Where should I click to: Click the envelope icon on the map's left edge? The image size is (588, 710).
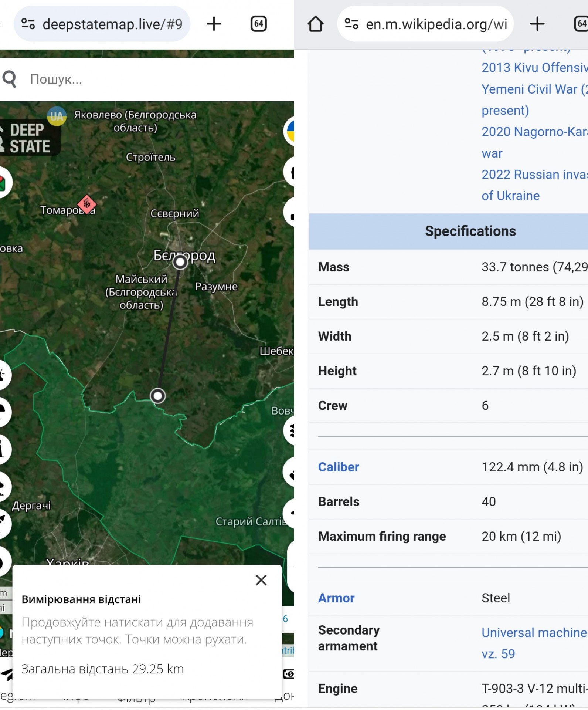(4, 182)
